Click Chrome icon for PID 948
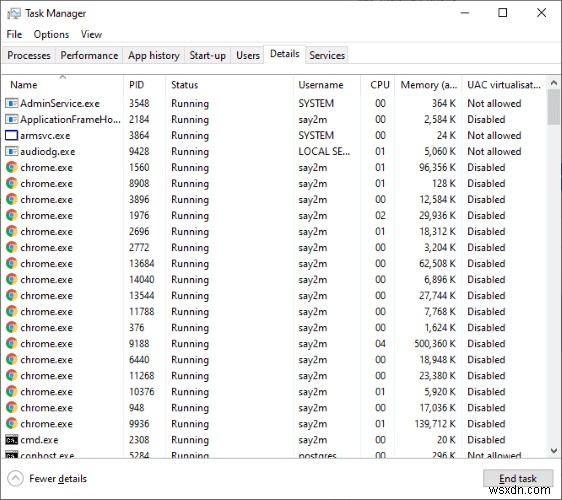Screen dimensions: 562x500 click(x=11, y=408)
